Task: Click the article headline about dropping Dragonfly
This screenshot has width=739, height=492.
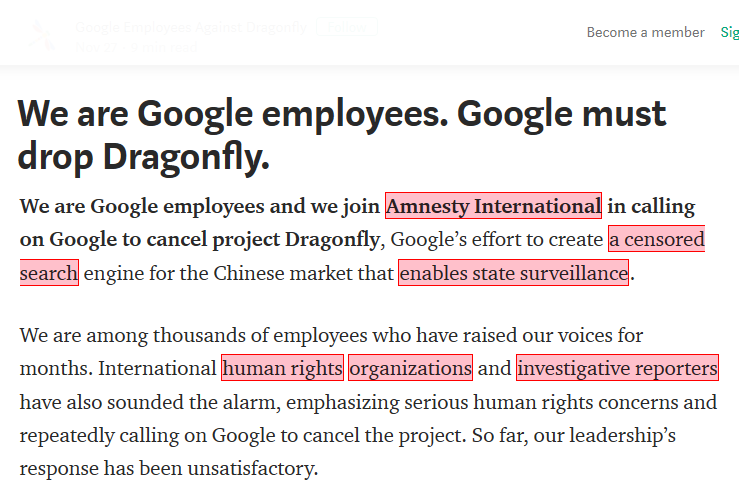Action: coord(342,135)
